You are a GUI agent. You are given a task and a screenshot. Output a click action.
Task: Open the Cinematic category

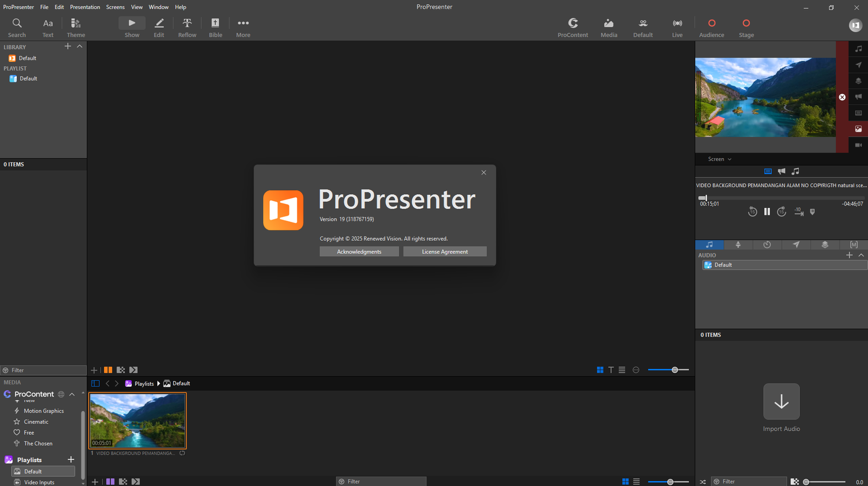(x=36, y=422)
